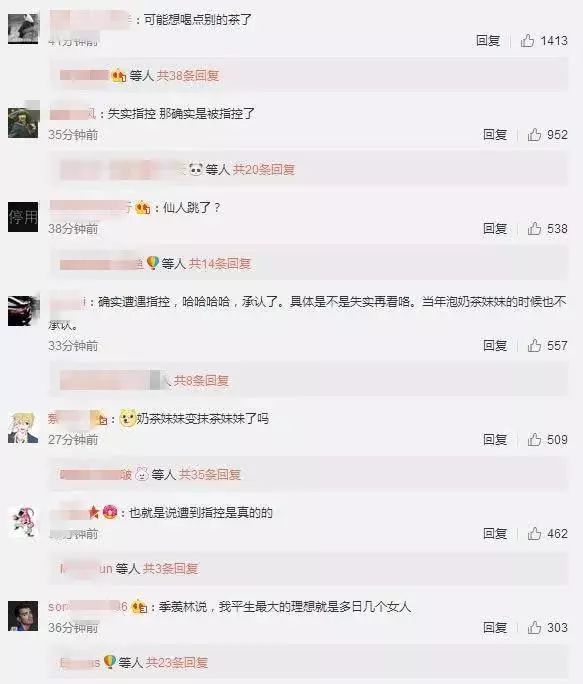583x684 pixels.
Task: Open the blond cartoon avatar profile
Action: click(23, 428)
